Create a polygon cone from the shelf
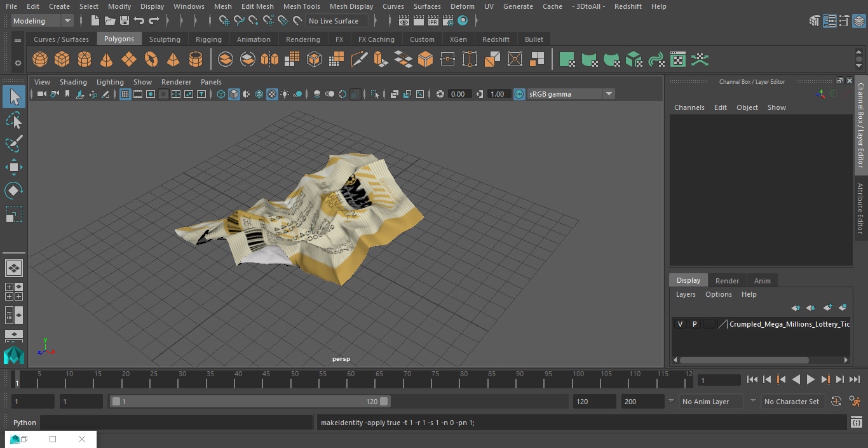 coord(107,60)
